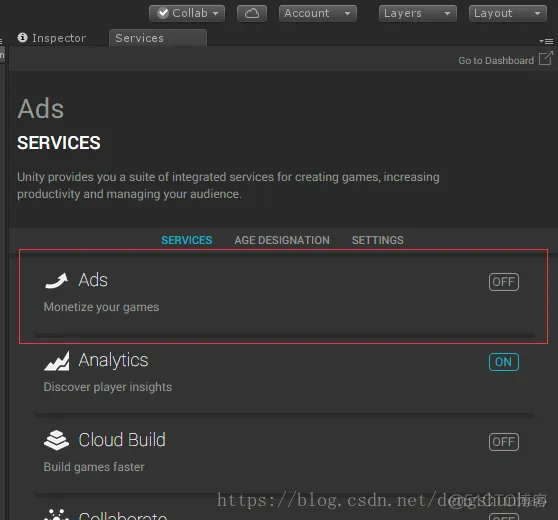Open the external dashboard link icon
The image size is (558, 520).
(x=546, y=58)
